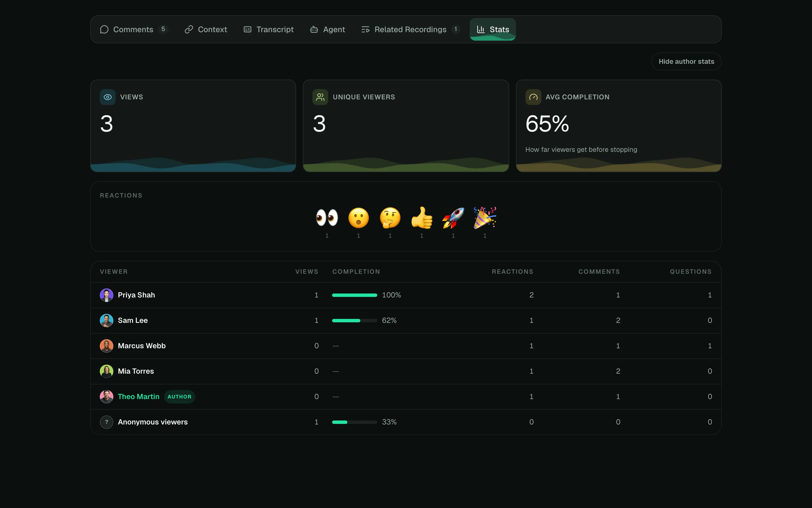This screenshot has height=508, width=812.
Task: Click the thinking face emoji reaction
Action: tap(390, 218)
